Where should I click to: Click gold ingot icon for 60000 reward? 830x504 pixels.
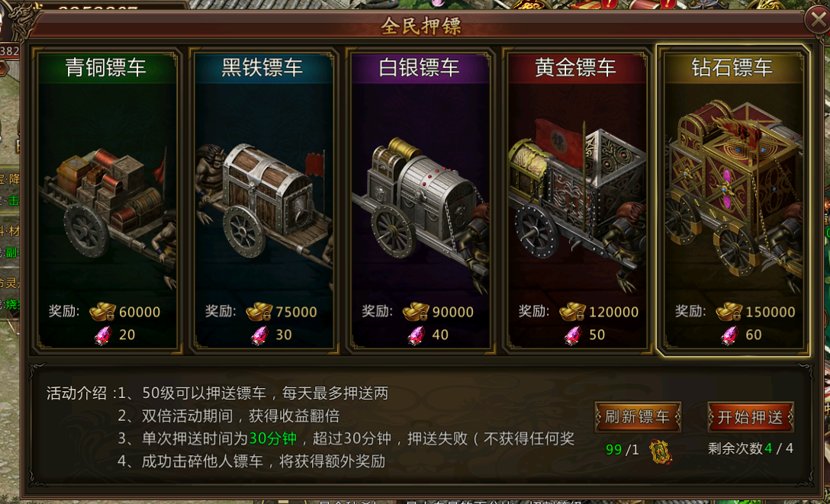[102, 312]
